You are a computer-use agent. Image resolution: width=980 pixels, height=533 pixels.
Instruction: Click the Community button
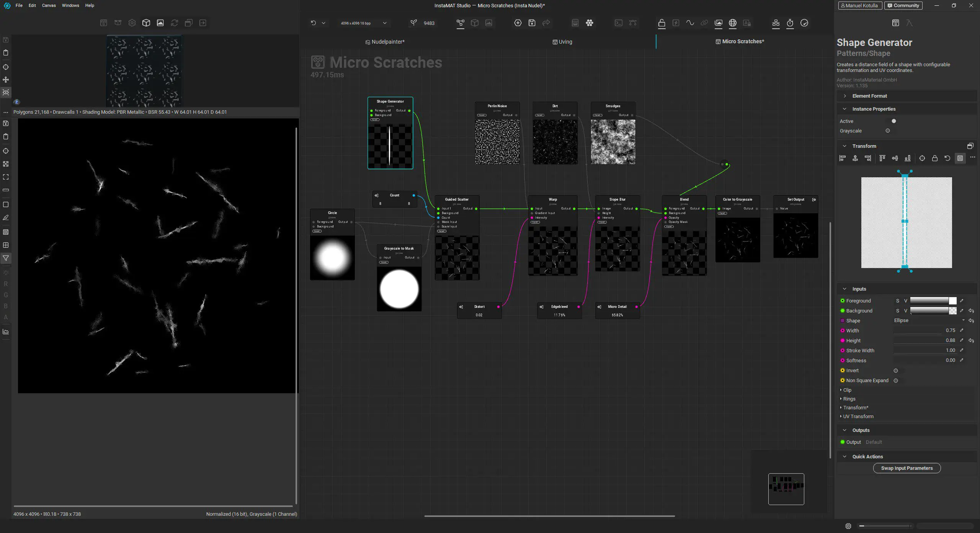903,5
